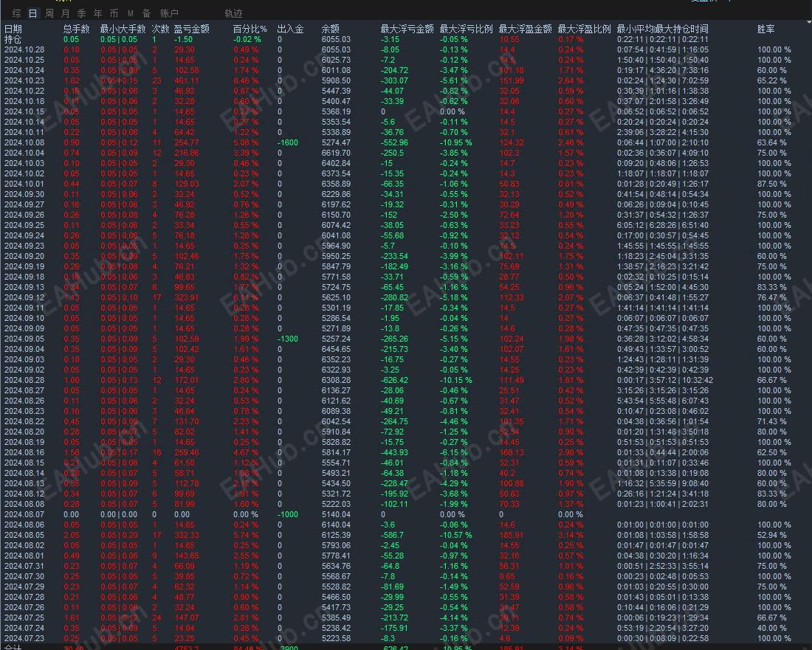Viewport: 812px width, 650px height.
Task: Click the 87.50 % win-rate cell
Action: click(x=771, y=184)
